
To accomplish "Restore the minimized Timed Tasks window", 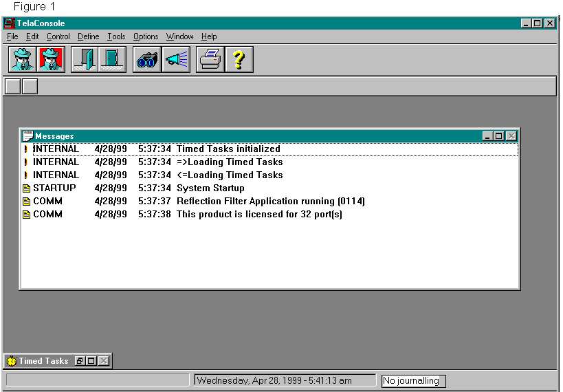I will 80,361.
